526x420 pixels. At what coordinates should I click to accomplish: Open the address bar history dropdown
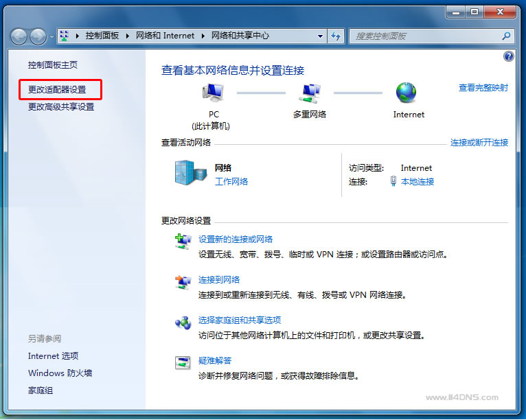coord(320,36)
